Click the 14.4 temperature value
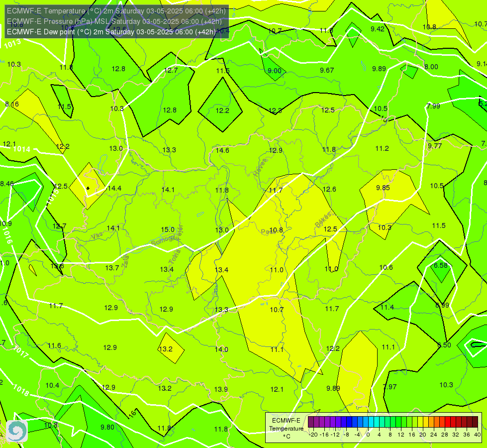This screenshot has width=487, height=448. point(114,188)
